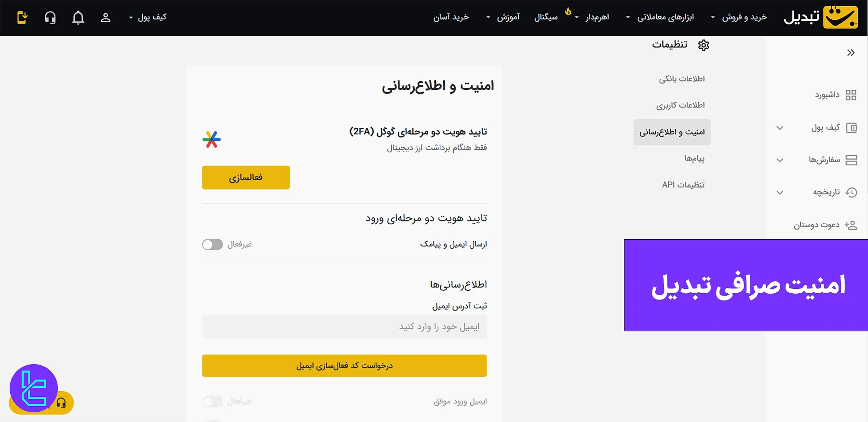Open سفارش‌ها label in sidebar
The height and width of the screenshot is (422, 868).
point(824,160)
